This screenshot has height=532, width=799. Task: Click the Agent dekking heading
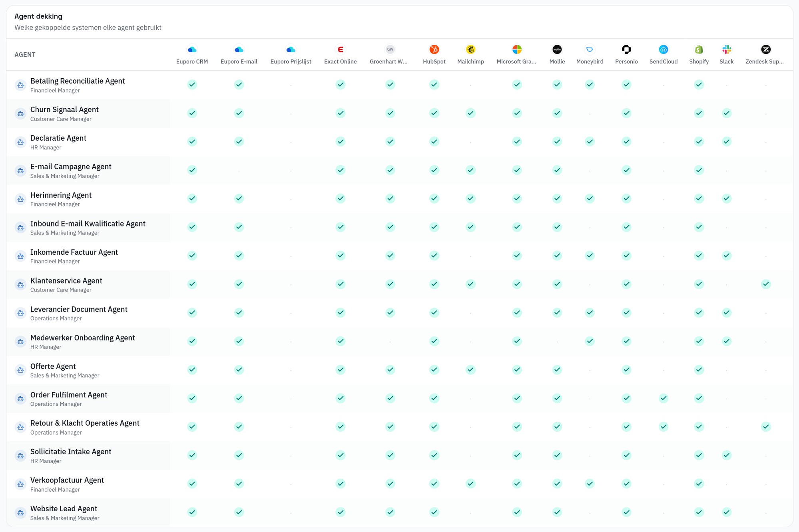click(38, 16)
